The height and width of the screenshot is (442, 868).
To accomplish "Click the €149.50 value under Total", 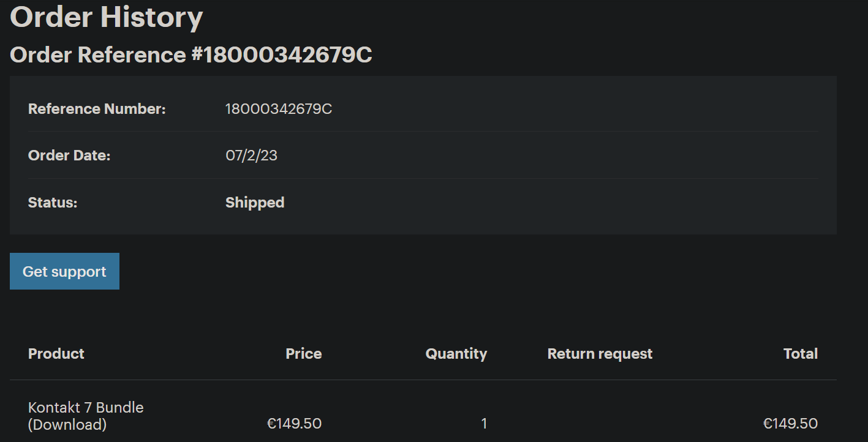I will tap(790, 424).
